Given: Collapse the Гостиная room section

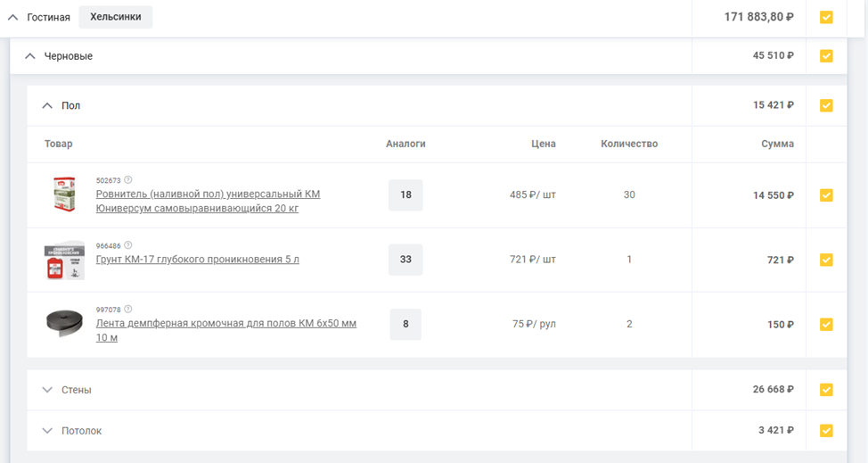Looking at the screenshot, I should tap(13, 17).
